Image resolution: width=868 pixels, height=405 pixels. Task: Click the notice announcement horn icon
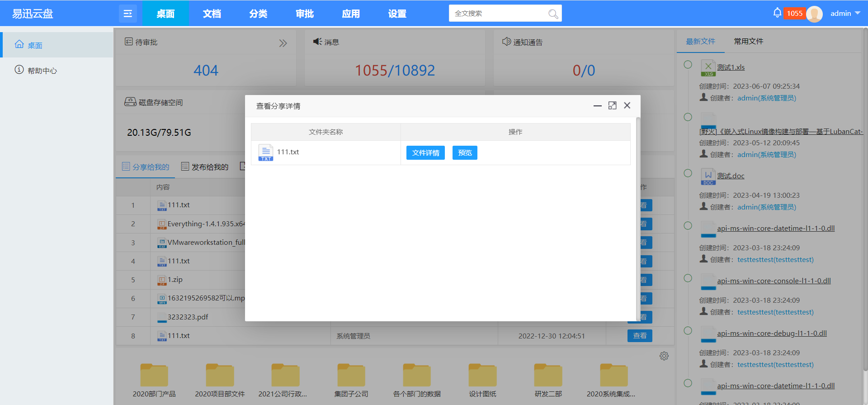pyautogui.click(x=506, y=42)
